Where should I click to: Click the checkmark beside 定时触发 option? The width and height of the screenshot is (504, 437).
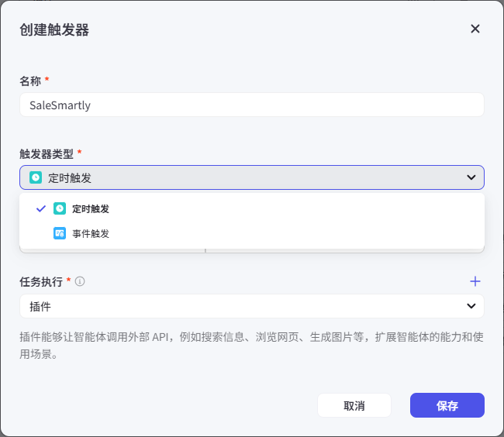(40, 208)
